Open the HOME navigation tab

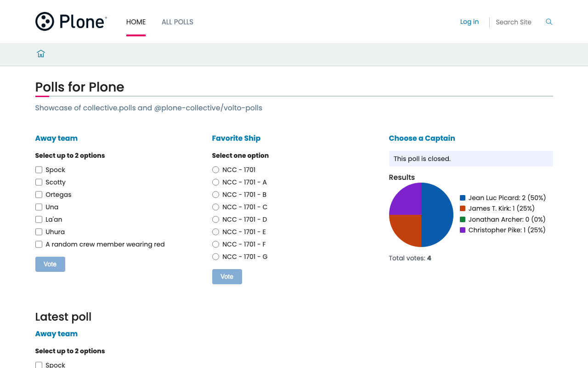136,22
